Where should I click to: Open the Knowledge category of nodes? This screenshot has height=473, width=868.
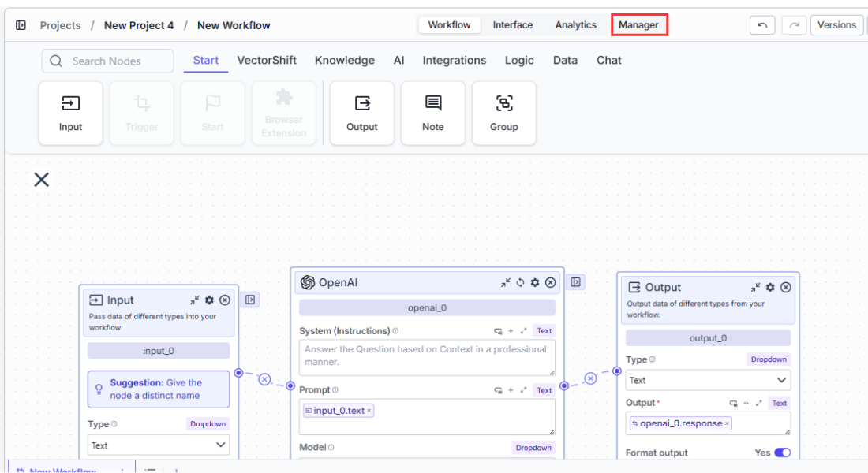(x=345, y=60)
